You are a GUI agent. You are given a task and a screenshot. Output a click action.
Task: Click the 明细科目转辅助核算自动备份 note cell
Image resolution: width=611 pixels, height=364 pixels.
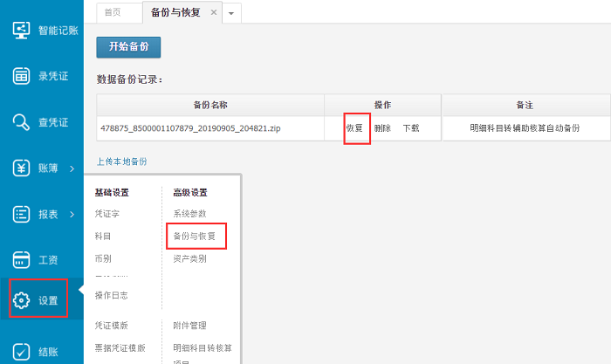click(x=525, y=127)
